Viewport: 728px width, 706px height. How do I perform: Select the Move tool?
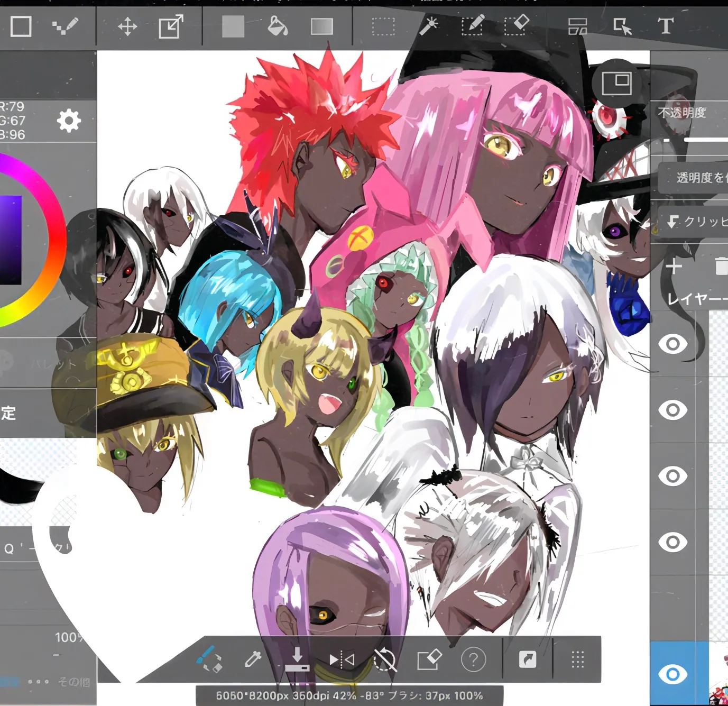click(127, 26)
